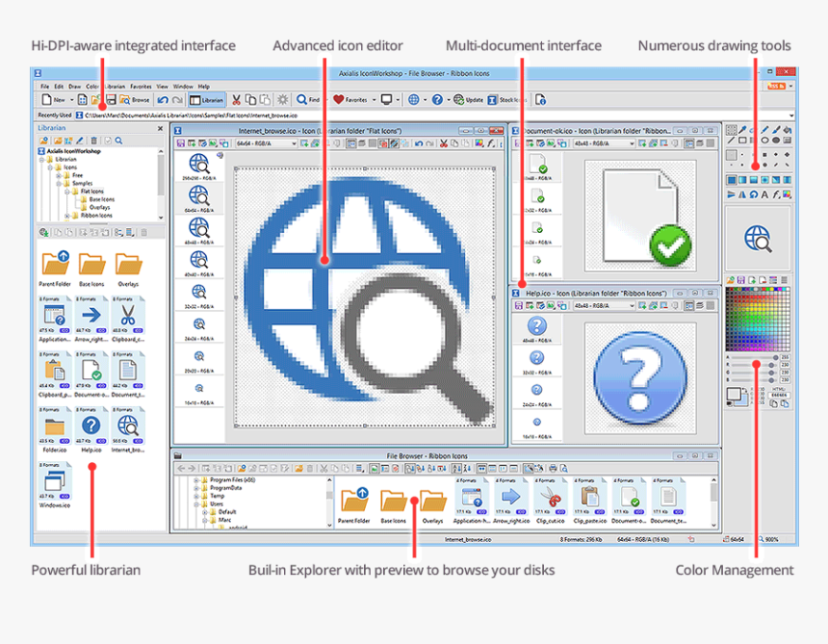Select Arrow_right.ico in File Browser

click(510, 501)
